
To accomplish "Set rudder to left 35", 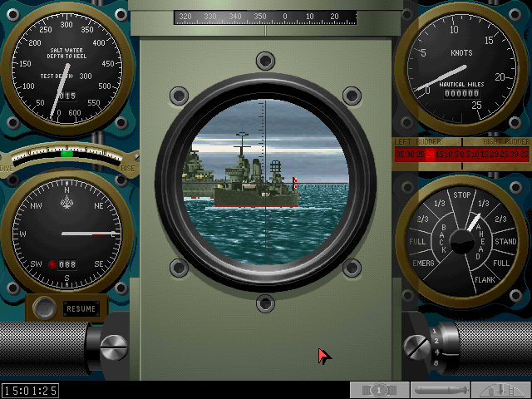I will pos(401,155).
